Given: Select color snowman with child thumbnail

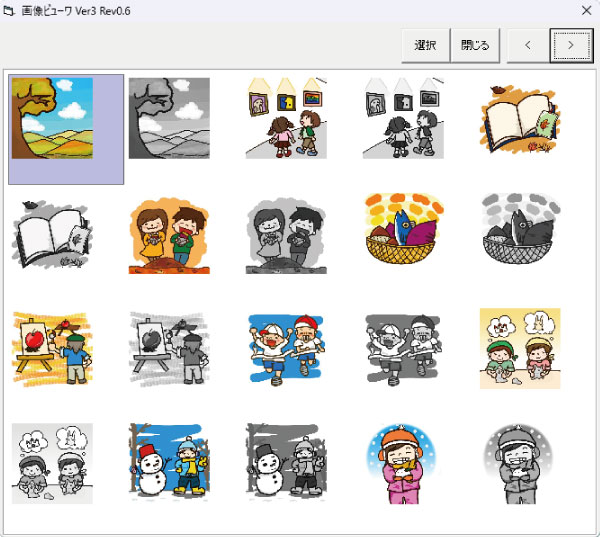Looking at the screenshot, I should coord(169,462).
